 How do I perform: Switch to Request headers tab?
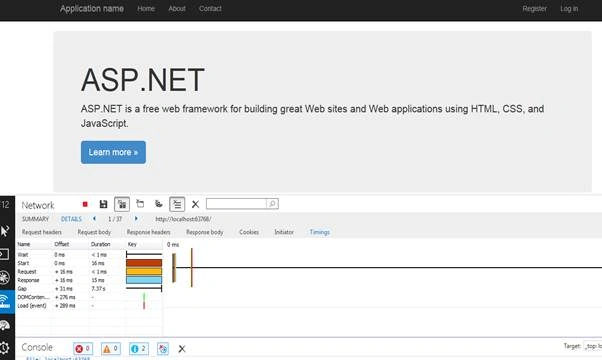(x=42, y=232)
